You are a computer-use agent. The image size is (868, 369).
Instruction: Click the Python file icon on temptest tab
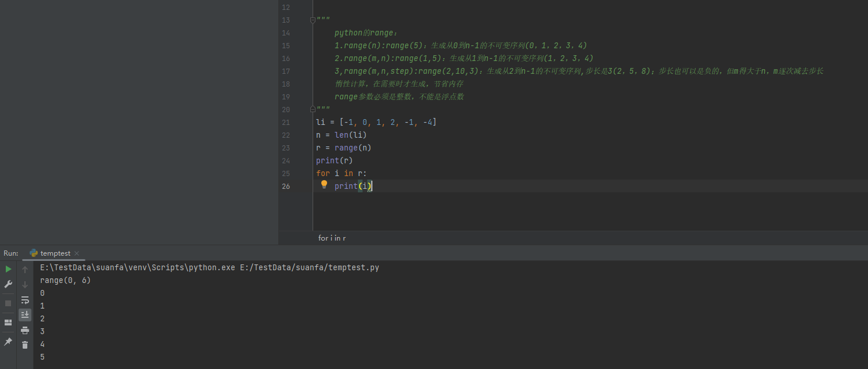pyautogui.click(x=34, y=253)
